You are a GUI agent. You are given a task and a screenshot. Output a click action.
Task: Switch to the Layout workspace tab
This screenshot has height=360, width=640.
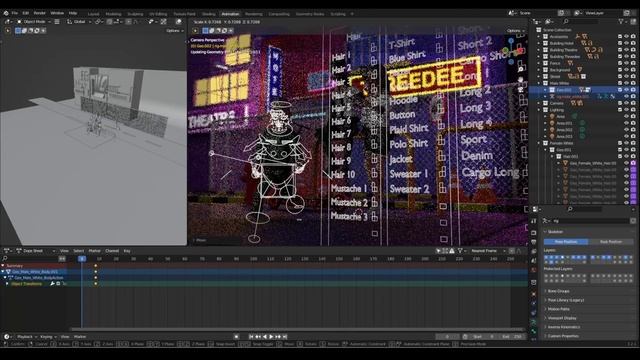[x=93, y=14]
